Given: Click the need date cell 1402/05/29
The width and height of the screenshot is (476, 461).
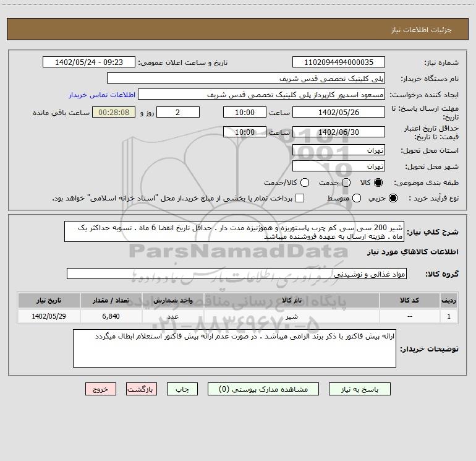Looking at the screenshot, I should [49, 316].
